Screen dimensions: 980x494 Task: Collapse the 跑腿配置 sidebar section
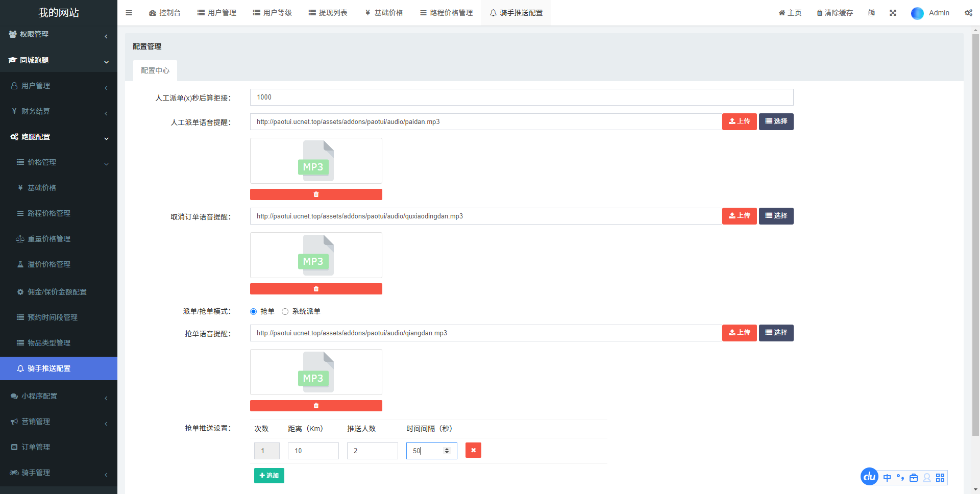[x=58, y=137]
